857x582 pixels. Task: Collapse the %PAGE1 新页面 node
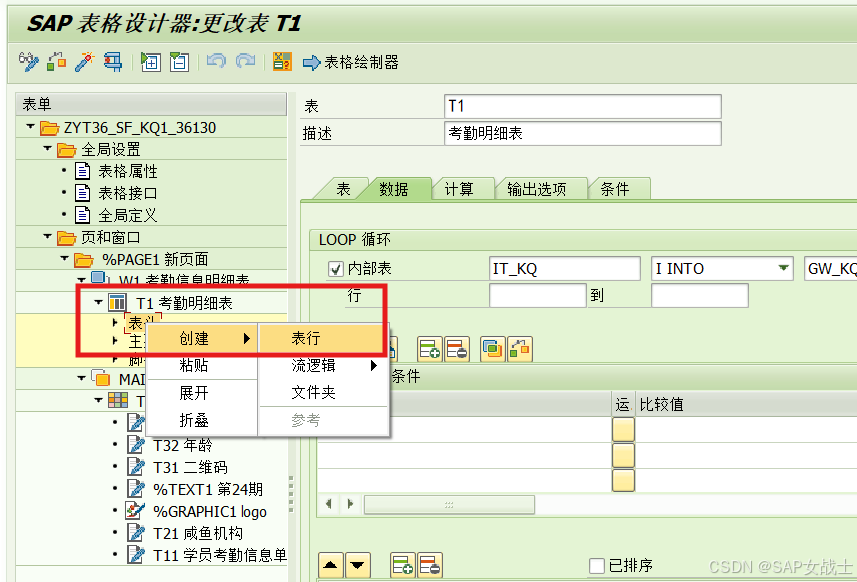pos(65,258)
